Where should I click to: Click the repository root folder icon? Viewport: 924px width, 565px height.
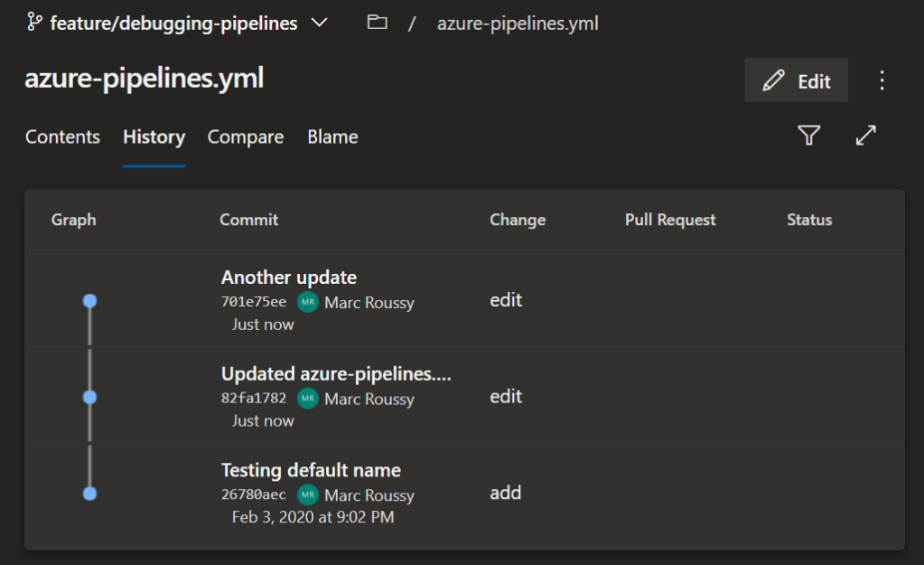[377, 23]
